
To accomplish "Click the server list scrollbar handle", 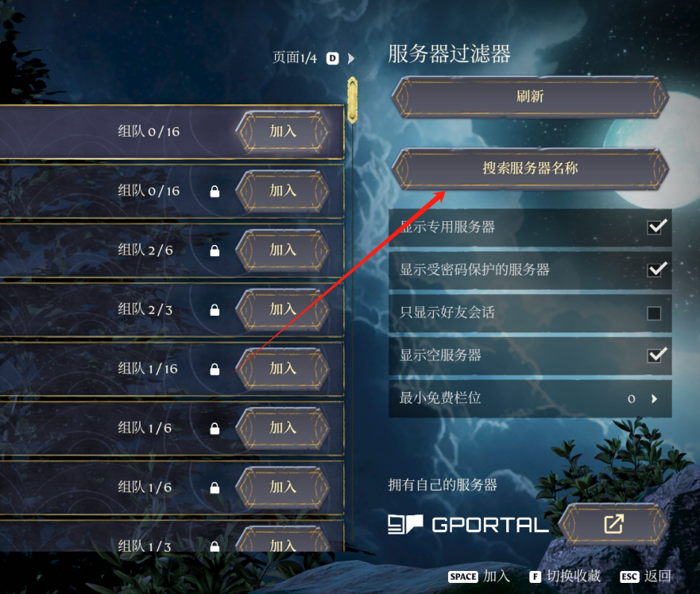I will [352, 99].
